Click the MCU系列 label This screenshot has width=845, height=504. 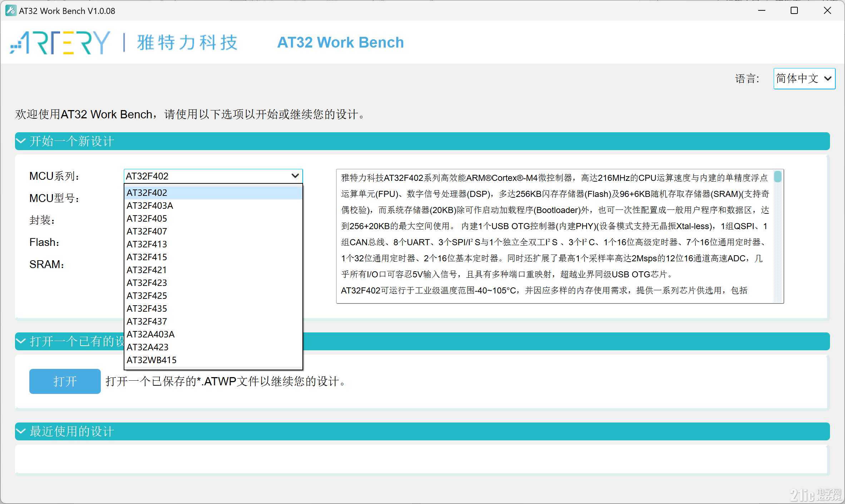click(x=54, y=176)
